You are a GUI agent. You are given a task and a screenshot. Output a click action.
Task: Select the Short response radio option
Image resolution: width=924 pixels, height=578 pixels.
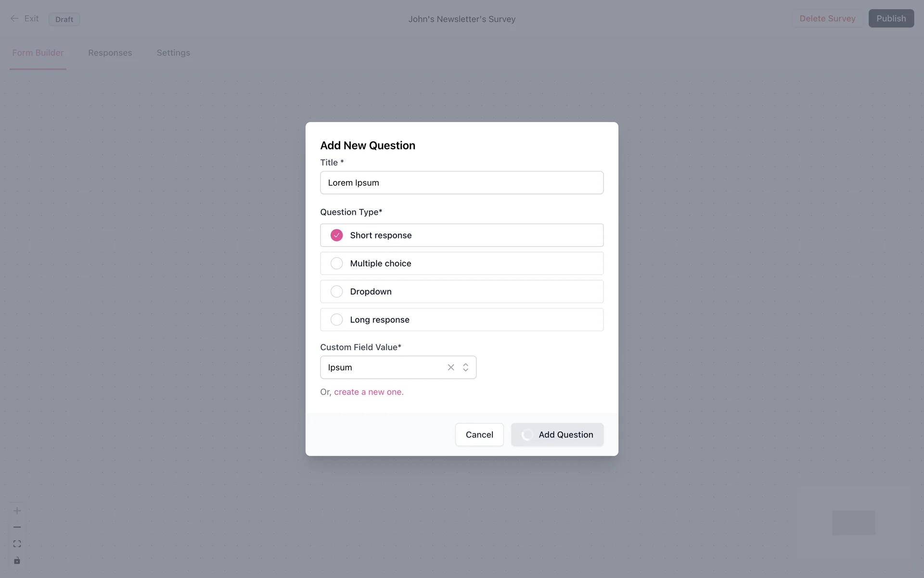[x=337, y=235]
